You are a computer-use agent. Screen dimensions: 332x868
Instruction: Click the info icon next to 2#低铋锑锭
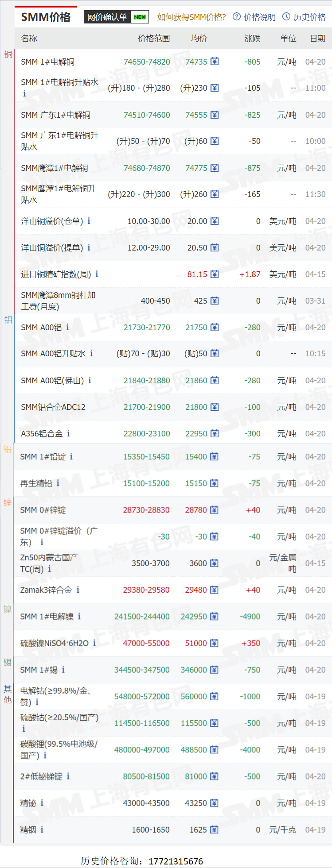68,776
